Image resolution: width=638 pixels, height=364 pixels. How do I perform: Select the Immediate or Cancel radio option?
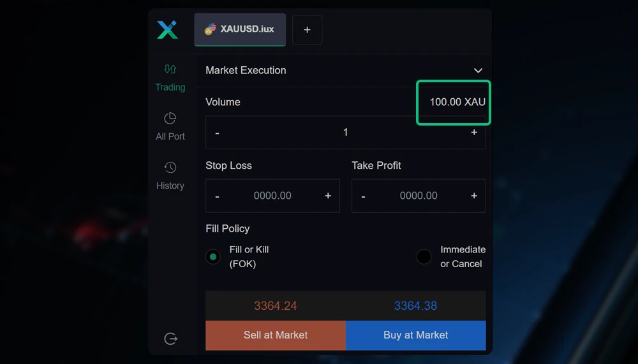424,257
